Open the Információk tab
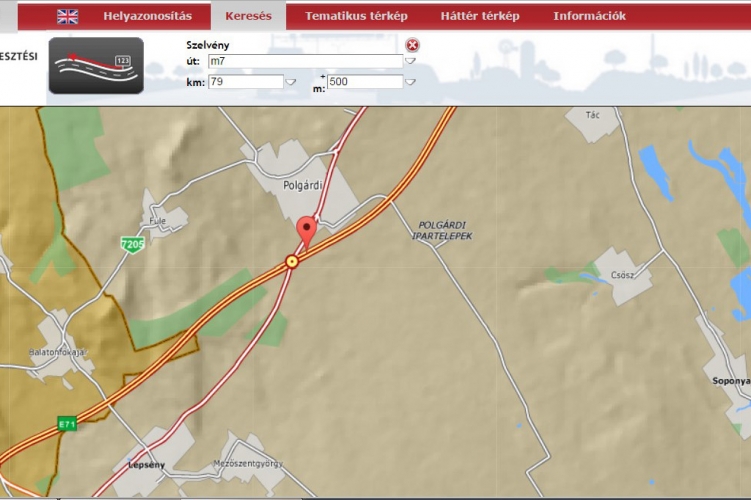The width and height of the screenshot is (751, 500). click(589, 16)
